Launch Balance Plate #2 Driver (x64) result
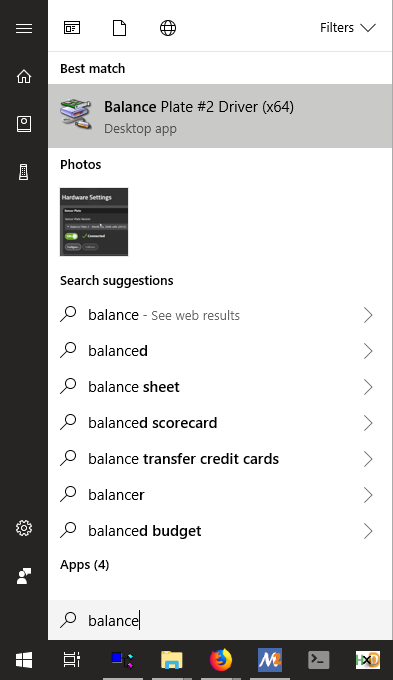This screenshot has height=680, width=393. click(220, 116)
